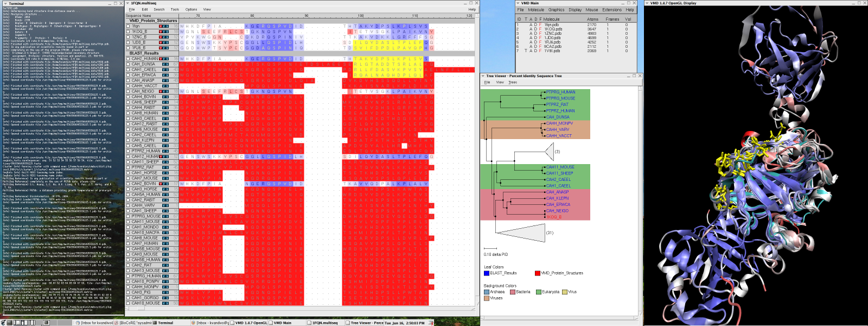Click the blue BLAST_Results leaf color swatch
The image size is (868, 326).
point(487,273)
